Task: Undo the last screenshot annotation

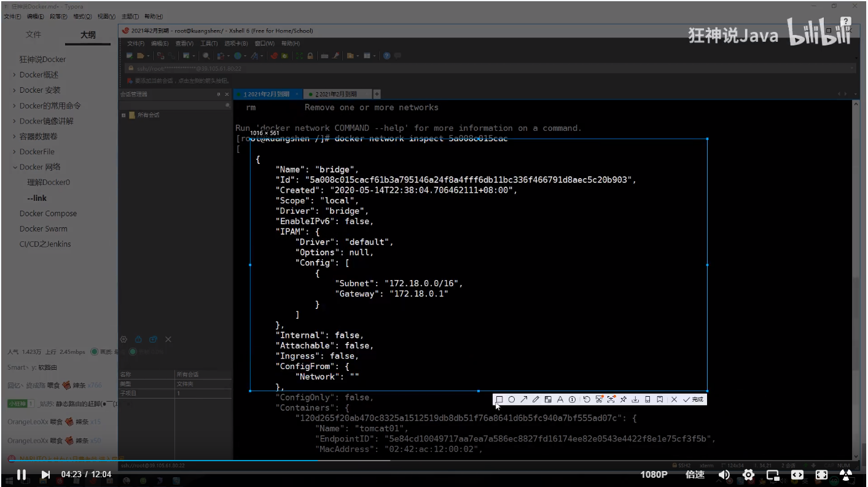Action: click(587, 400)
